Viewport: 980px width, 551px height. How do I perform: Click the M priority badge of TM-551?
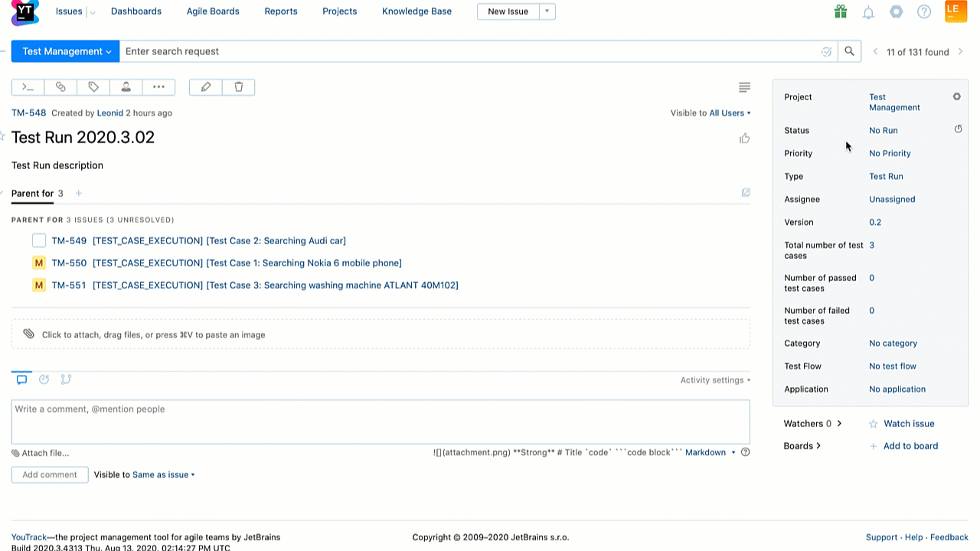[x=39, y=285]
